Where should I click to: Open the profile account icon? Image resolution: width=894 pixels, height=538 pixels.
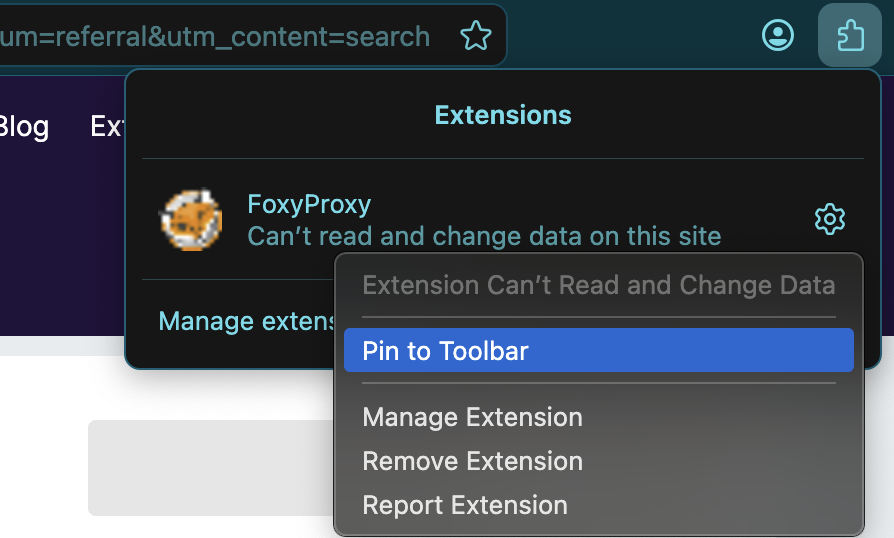point(777,36)
